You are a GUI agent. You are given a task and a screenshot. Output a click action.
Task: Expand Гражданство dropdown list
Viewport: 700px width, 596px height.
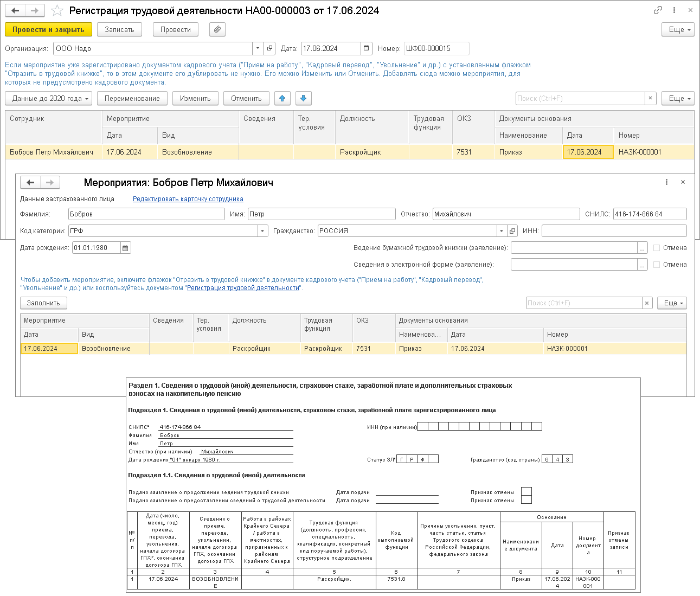tap(502, 231)
